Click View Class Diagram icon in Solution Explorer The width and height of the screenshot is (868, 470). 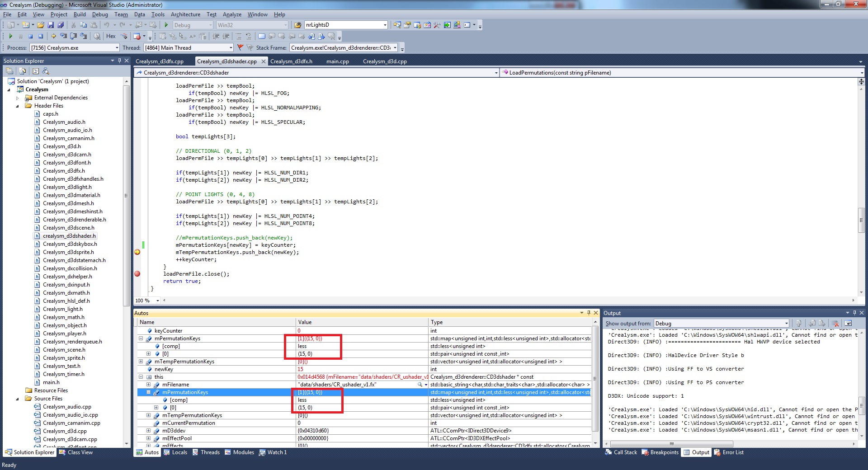46,71
